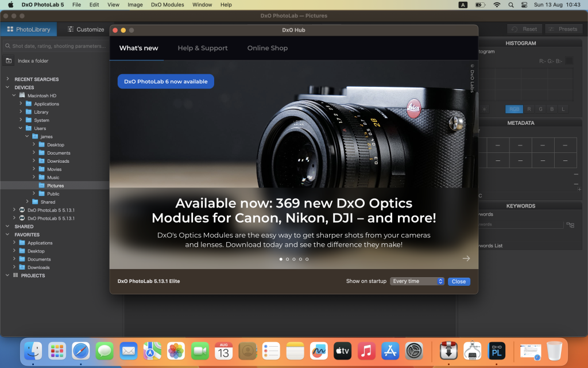
Task: Expand the Applications folder under Macintosh HD
Action: click(x=21, y=103)
